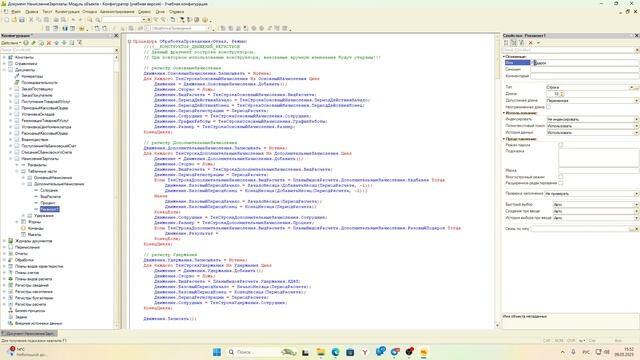
Task: Open the Type 'Строка' selector
Action: click(631, 87)
